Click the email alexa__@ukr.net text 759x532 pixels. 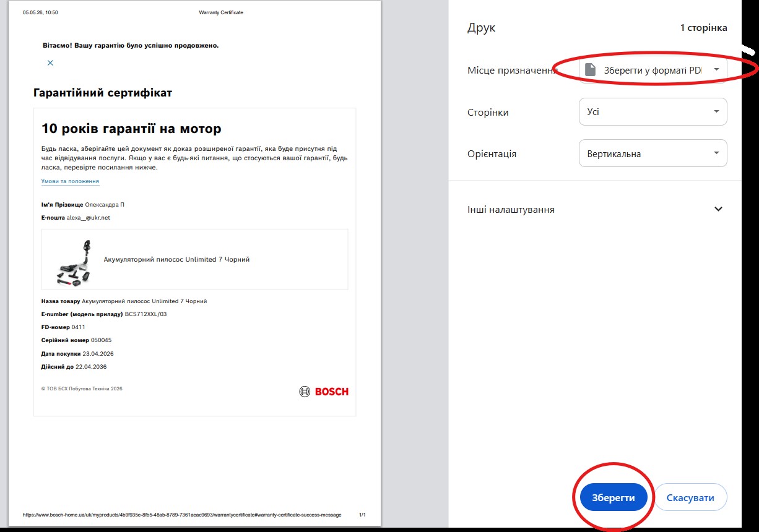tap(89, 218)
